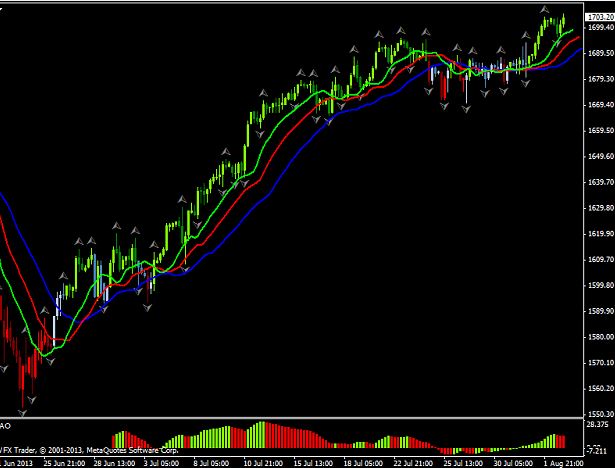
Task: Select the 30 Jul 05:00 time label
Action: click(x=515, y=463)
